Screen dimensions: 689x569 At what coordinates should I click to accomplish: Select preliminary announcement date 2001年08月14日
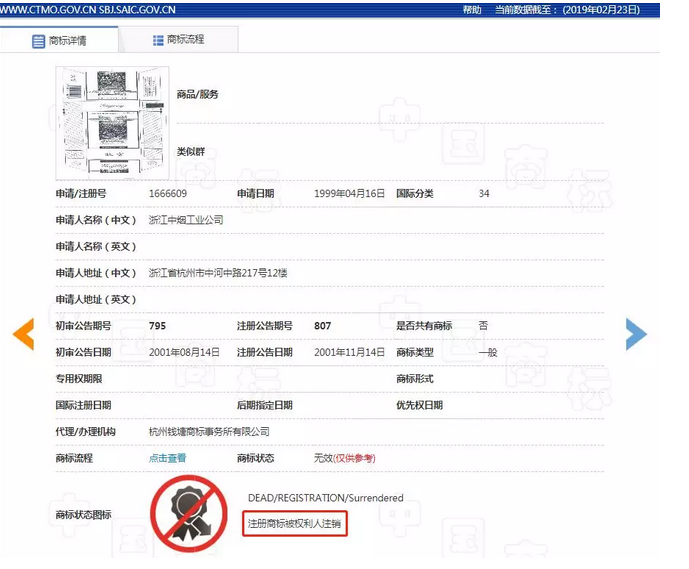(184, 352)
